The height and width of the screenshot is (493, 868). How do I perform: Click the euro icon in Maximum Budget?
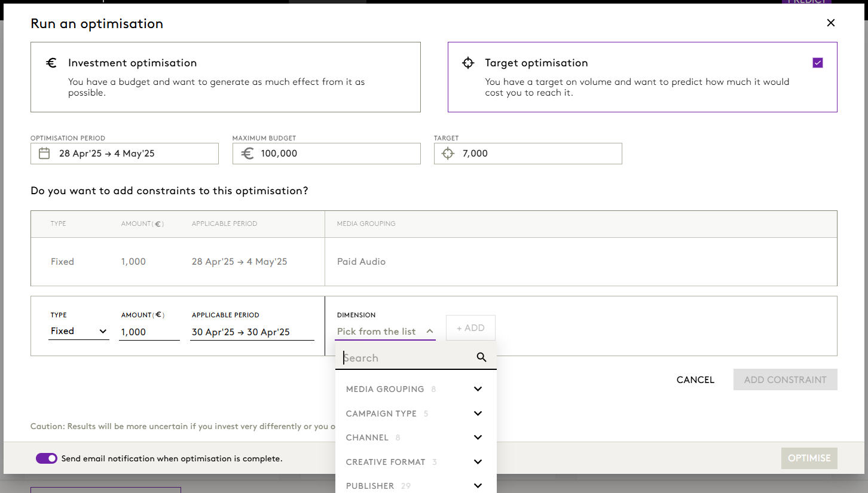pyautogui.click(x=247, y=154)
